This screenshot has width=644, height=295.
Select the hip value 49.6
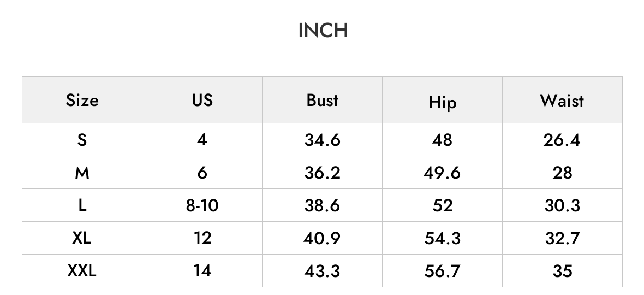click(442, 173)
